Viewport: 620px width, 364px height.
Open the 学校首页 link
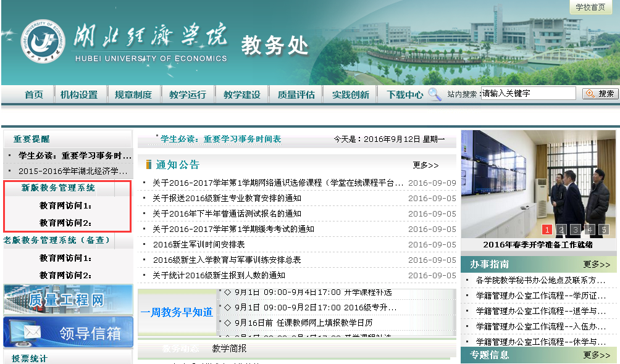[590, 7]
